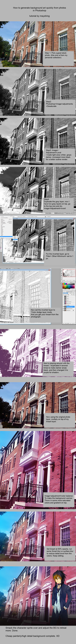Show visibility box for Folder 1 copy 2
This screenshot has height=644, width=76.
point(63,302)
